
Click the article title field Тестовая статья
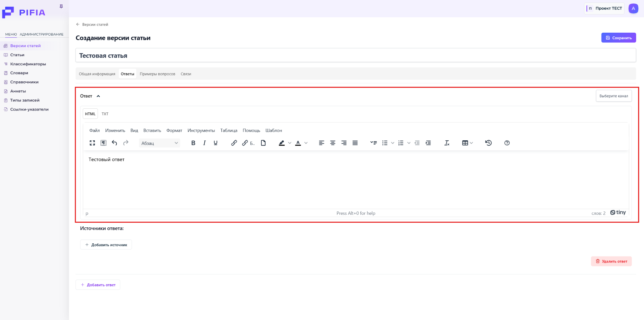(x=355, y=56)
